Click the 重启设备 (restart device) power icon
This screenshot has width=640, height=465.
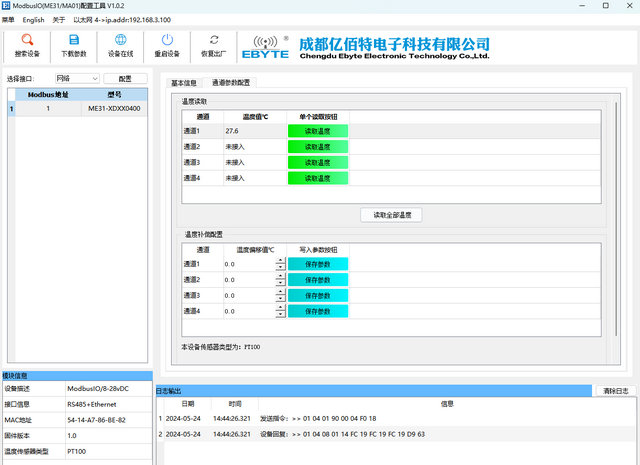point(167,41)
